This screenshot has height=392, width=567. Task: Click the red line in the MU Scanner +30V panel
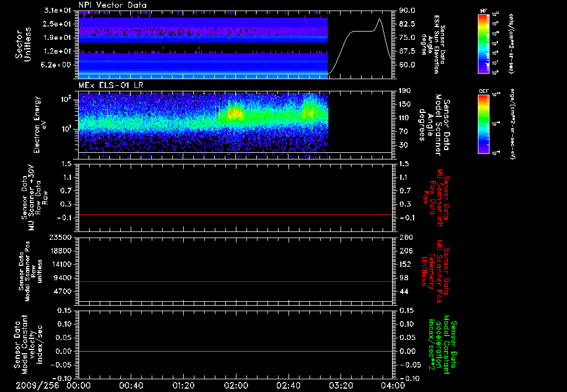tap(235, 214)
